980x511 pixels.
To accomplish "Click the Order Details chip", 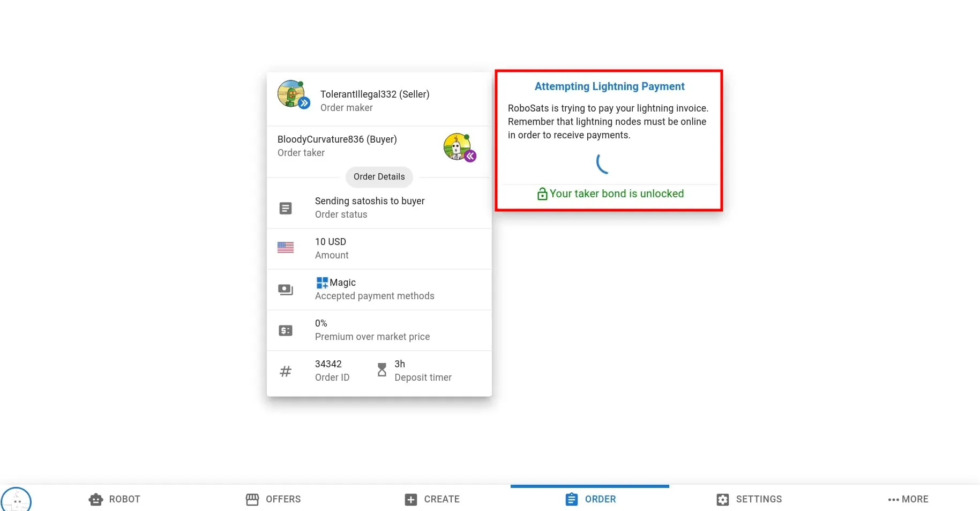I will tap(379, 177).
